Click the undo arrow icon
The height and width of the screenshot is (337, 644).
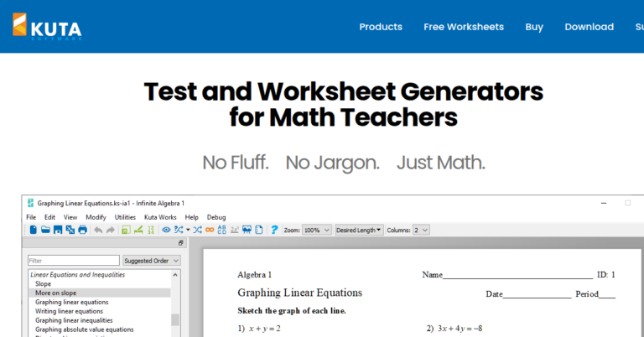(98, 230)
